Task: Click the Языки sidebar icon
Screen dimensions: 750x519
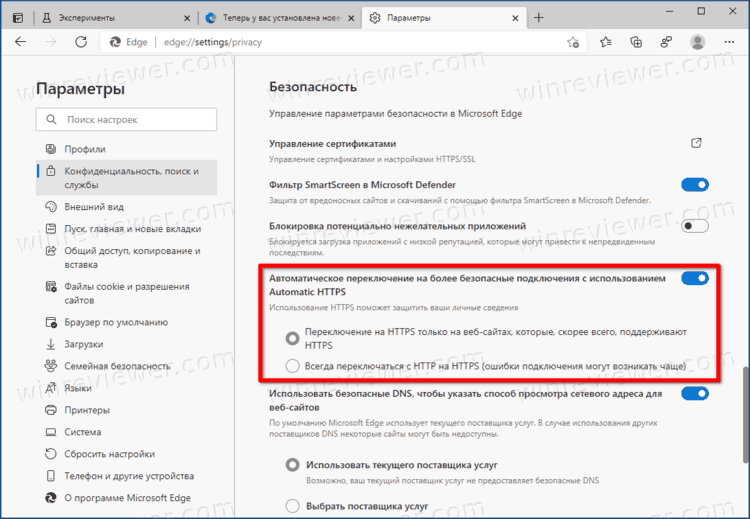Action: pyautogui.click(x=51, y=388)
